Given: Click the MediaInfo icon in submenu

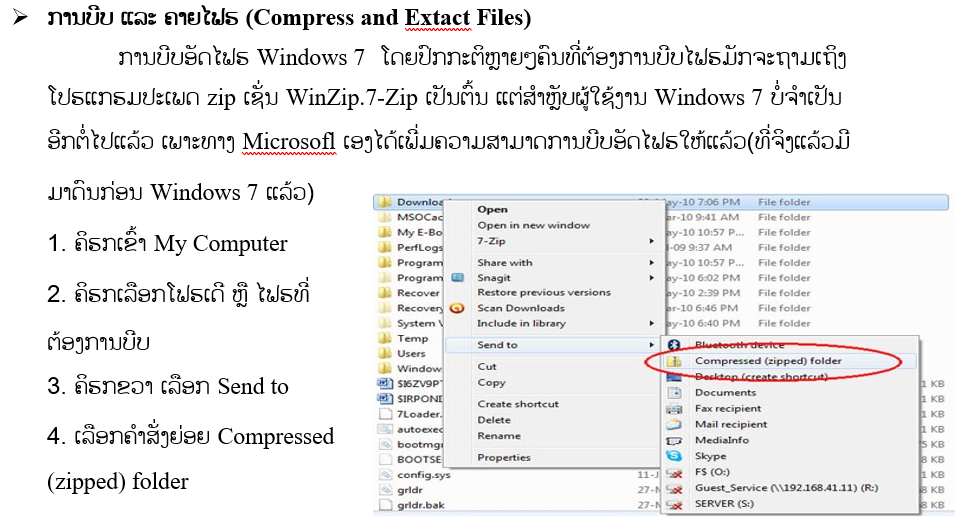Looking at the screenshot, I should tap(675, 440).
